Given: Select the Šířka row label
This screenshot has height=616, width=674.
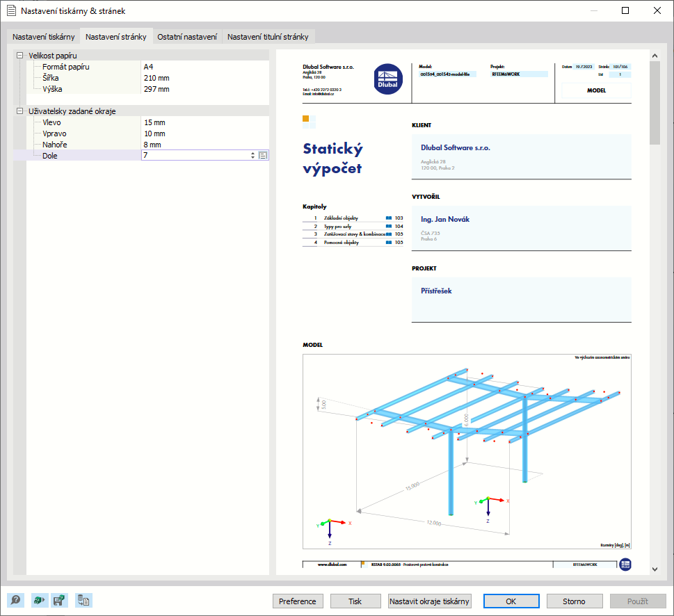Looking at the screenshot, I should coord(50,78).
